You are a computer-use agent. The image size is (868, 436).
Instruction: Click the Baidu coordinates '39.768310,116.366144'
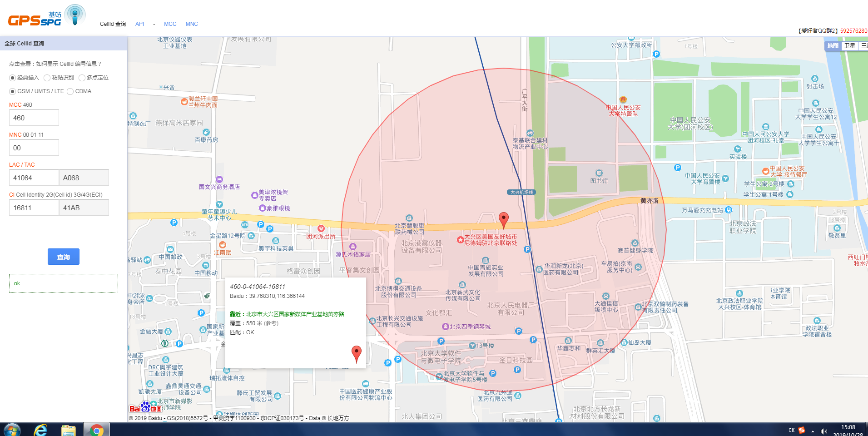[x=277, y=296]
